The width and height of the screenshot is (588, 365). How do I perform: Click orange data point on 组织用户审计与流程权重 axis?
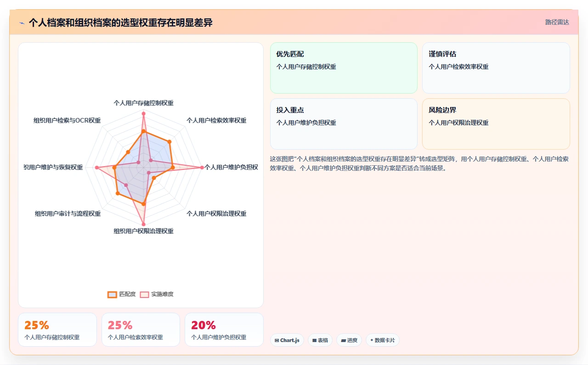tap(118, 194)
